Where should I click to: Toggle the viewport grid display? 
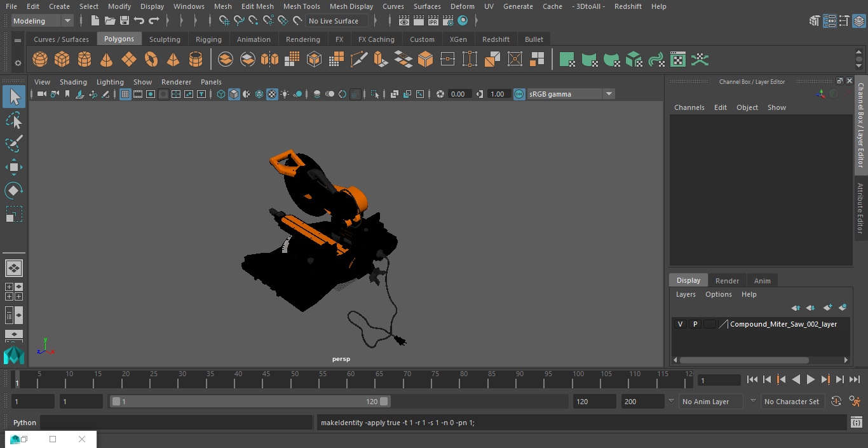tap(125, 94)
